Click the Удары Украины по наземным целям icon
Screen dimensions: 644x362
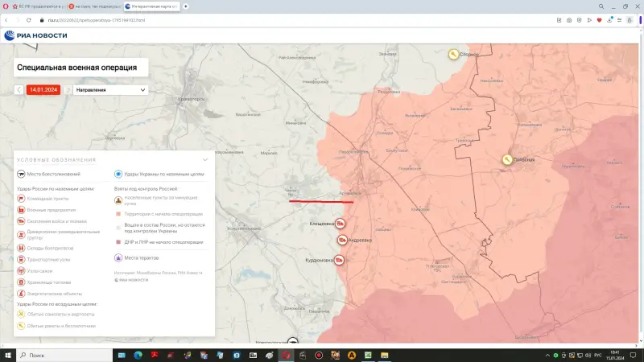point(118,174)
